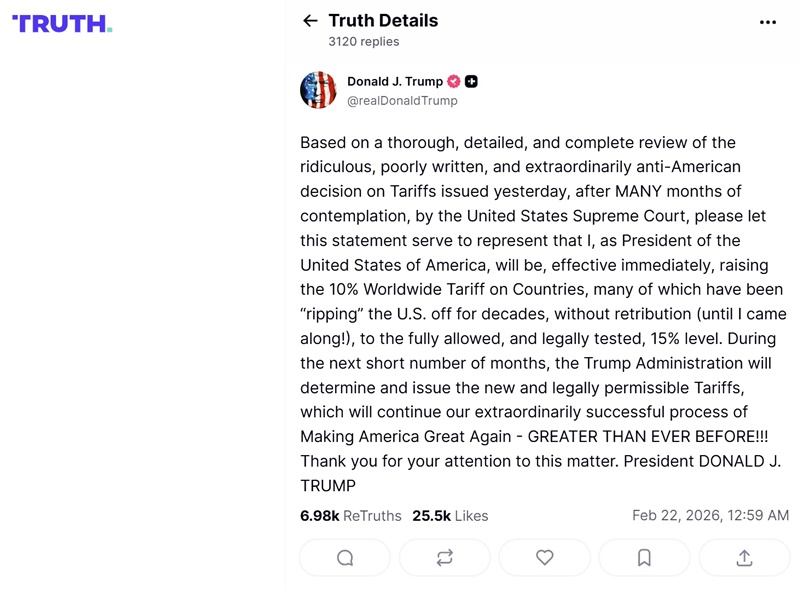ReTruth this post with the repost icon
The height and width of the screenshot is (589, 800).
(445, 558)
